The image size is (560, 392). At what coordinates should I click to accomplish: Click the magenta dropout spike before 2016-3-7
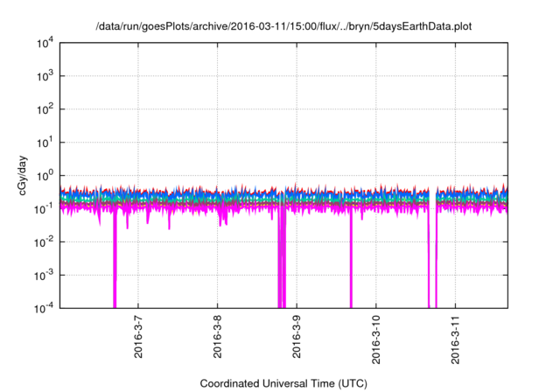115,259
